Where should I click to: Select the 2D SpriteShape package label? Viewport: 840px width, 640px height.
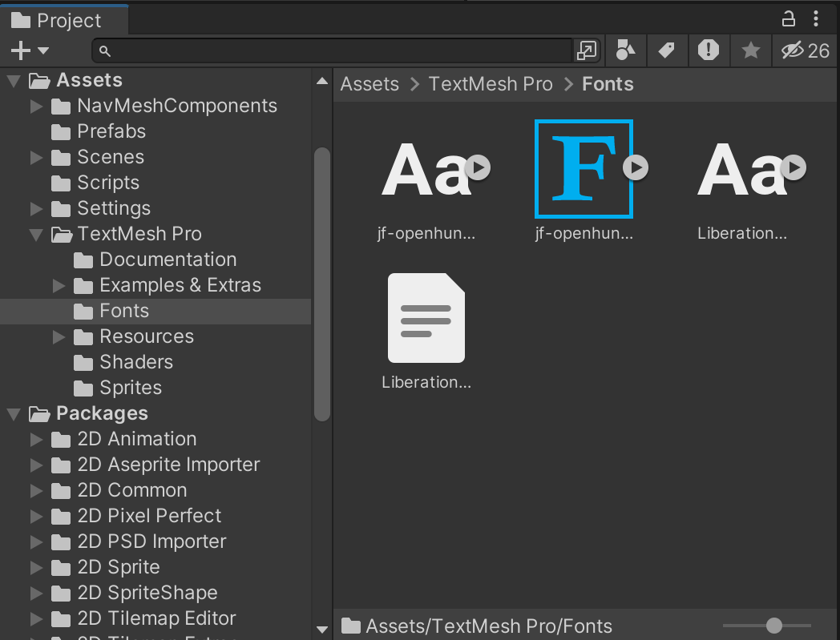(x=147, y=593)
